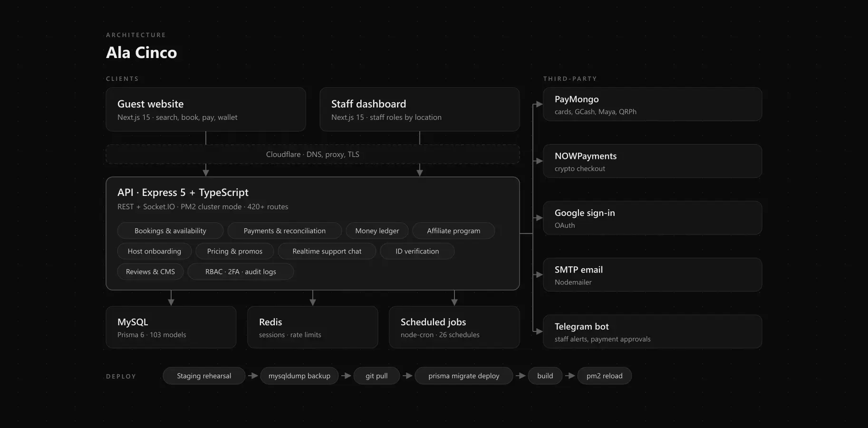Click the Realtime support chat pill

click(327, 251)
